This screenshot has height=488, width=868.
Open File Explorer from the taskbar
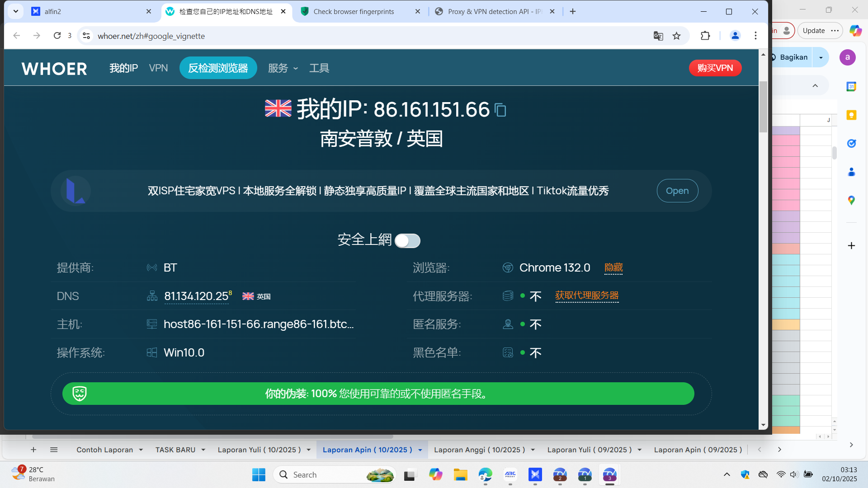[460, 475]
